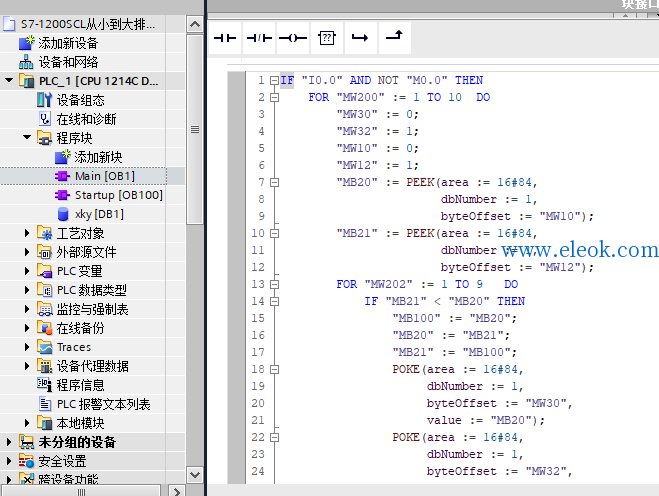Screen dimensions: 659x496
Task: Click the Traces folder icon
Action: [x=44, y=347]
